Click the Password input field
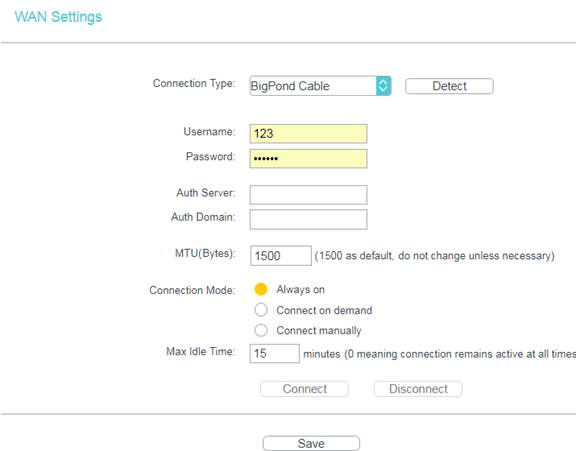576x451 pixels. [x=308, y=159]
